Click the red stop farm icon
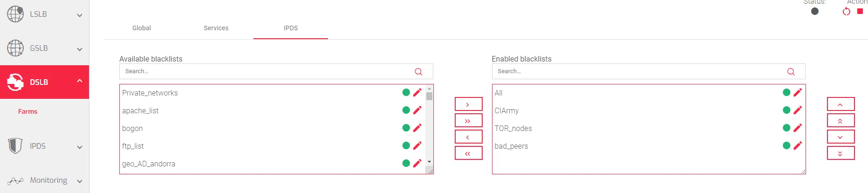Image resolution: width=868 pixels, height=193 pixels. pyautogui.click(x=860, y=12)
